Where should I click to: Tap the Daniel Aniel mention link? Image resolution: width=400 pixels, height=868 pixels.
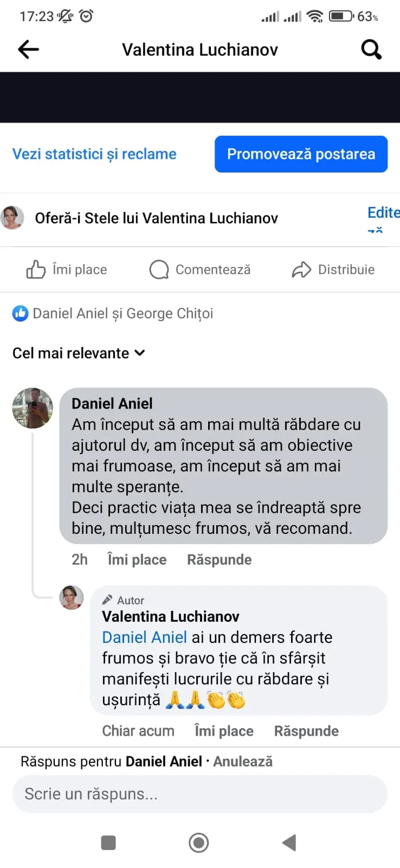[x=144, y=637]
